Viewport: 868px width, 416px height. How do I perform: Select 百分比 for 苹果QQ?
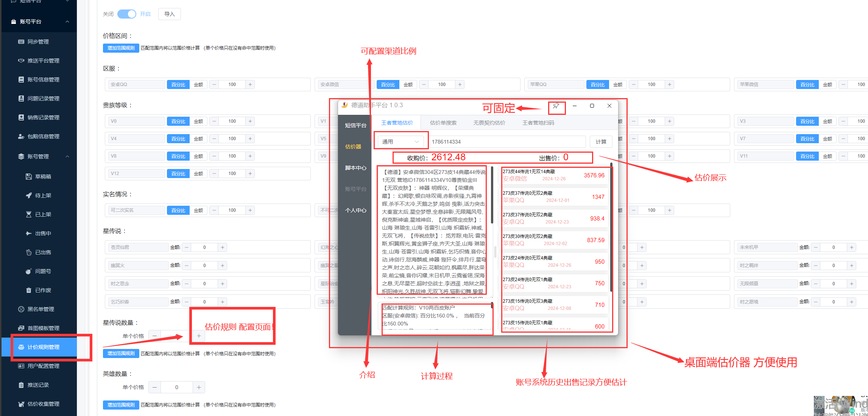598,84
